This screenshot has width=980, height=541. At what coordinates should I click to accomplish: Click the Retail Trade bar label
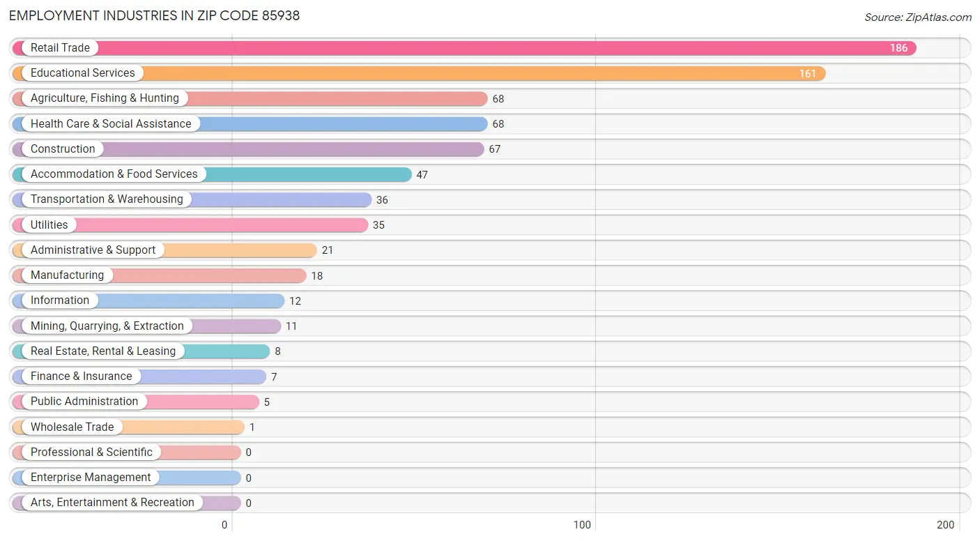(x=60, y=48)
